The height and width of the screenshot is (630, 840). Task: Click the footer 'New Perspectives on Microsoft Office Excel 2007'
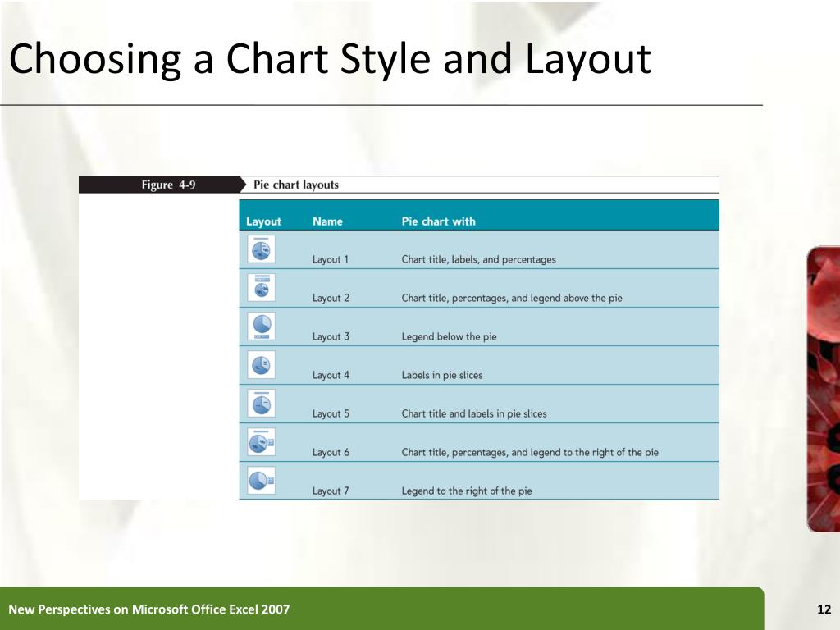(x=149, y=609)
